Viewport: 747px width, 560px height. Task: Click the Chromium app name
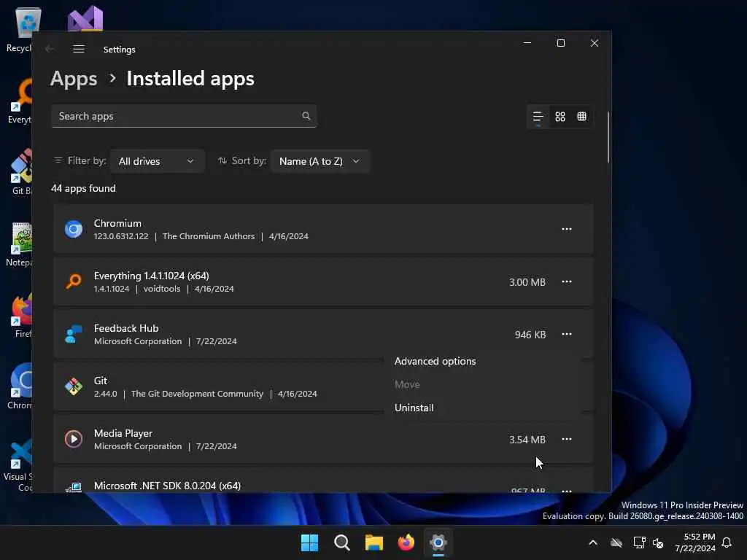coord(117,223)
